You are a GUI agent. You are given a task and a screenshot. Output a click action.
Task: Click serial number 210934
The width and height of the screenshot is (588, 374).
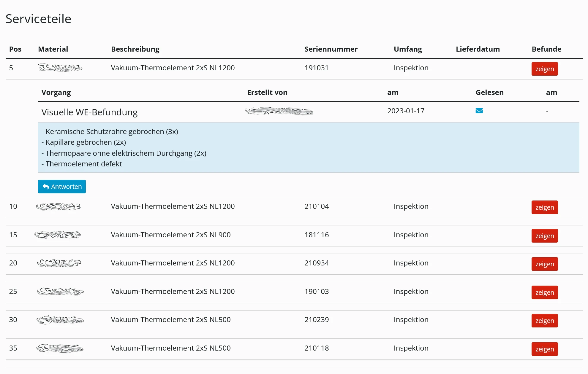[317, 263]
